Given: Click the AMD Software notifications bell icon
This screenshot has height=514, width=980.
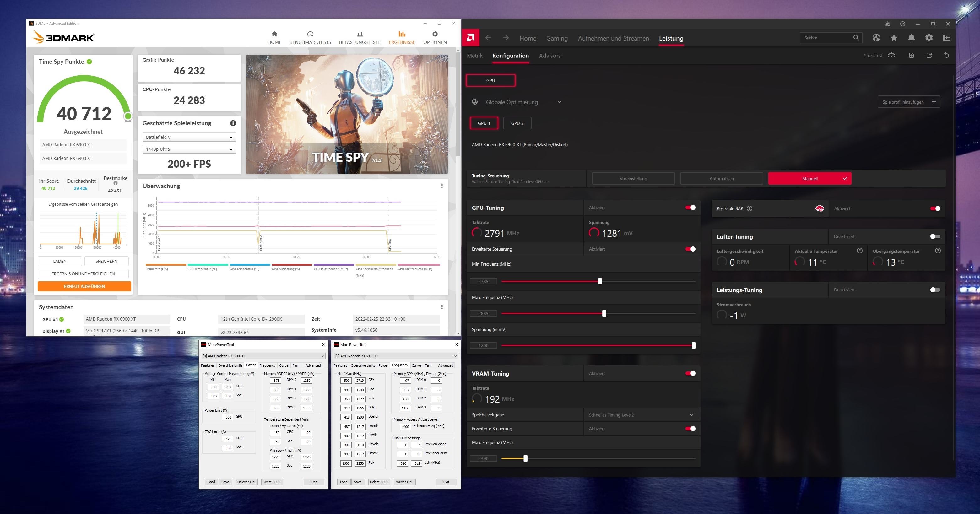Looking at the screenshot, I should pos(911,38).
